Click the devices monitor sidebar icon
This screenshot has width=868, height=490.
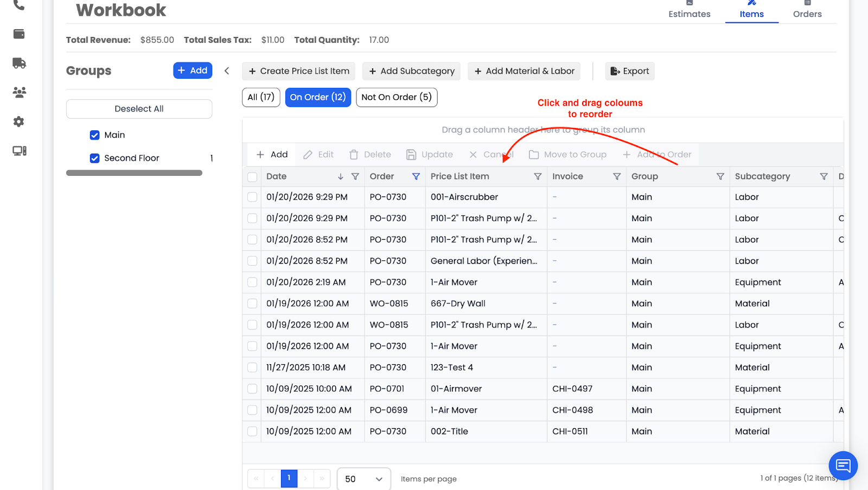tap(19, 151)
